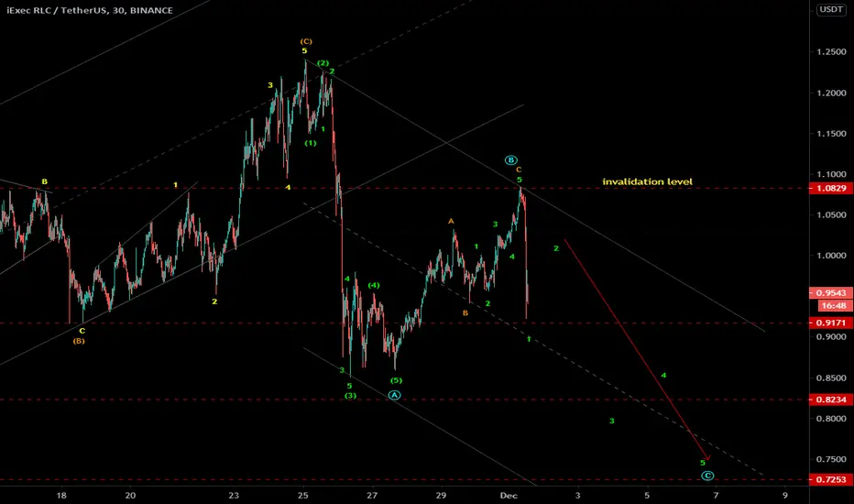The height and width of the screenshot is (504, 854).
Task: Click the 1.1500 price axis value
Action: click(831, 134)
